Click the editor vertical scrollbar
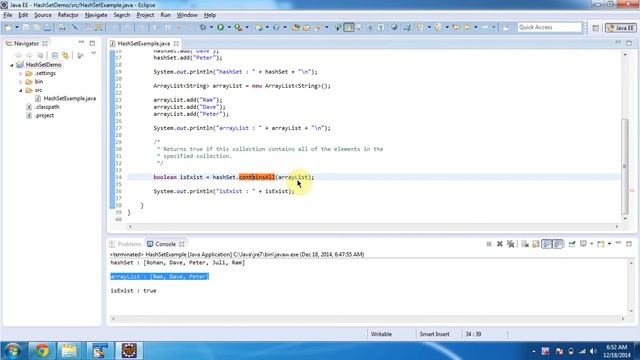 [625, 167]
